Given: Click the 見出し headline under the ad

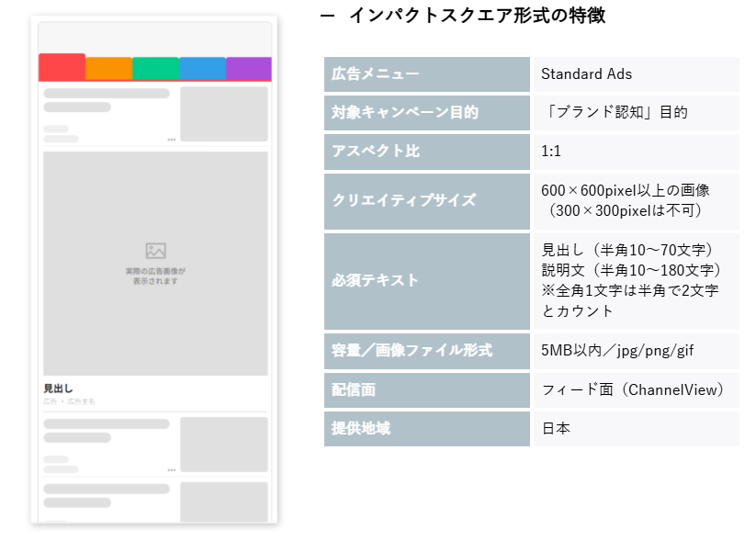Looking at the screenshot, I should point(58,389).
